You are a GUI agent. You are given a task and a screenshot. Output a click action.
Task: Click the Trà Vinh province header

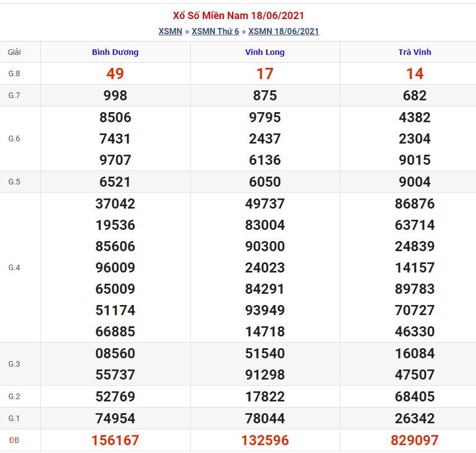pos(415,52)
